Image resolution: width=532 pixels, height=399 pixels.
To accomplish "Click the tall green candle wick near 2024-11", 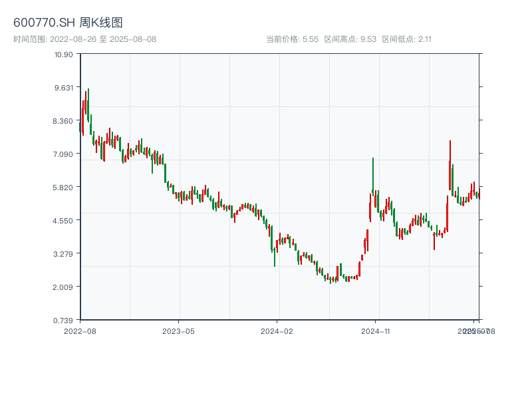I will point(373,173).
